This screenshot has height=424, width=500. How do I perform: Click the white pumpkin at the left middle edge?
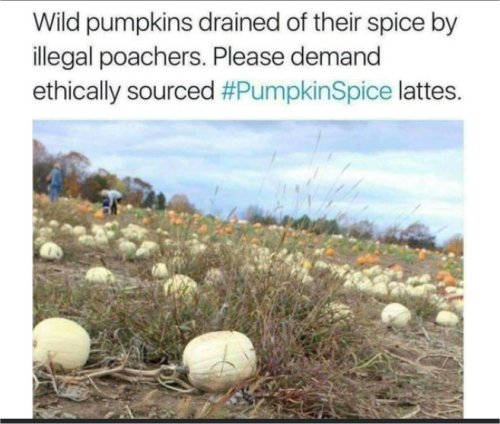[x=51, y=251]
